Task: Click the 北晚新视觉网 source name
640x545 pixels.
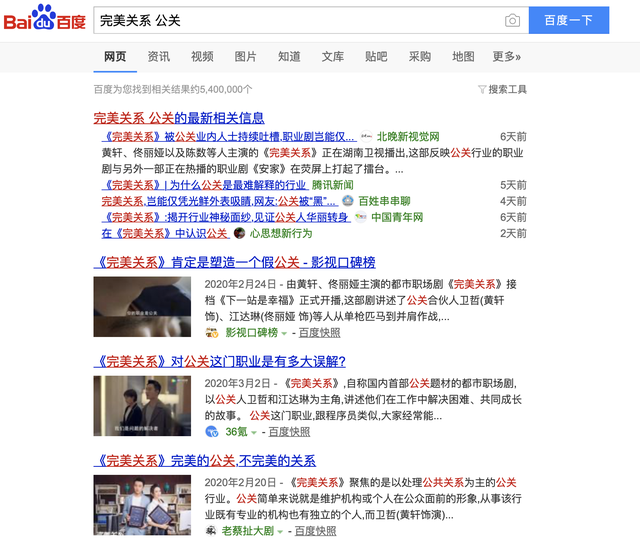Action: [x=408, y=136]
